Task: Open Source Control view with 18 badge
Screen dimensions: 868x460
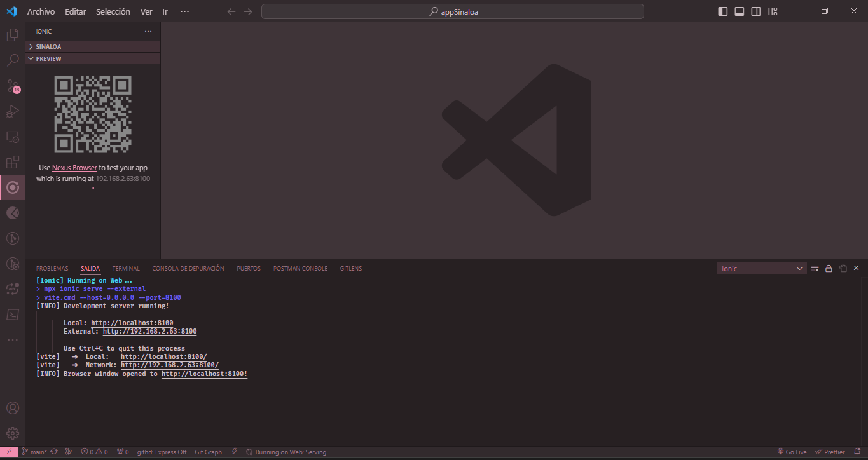Action: point(12,86)
